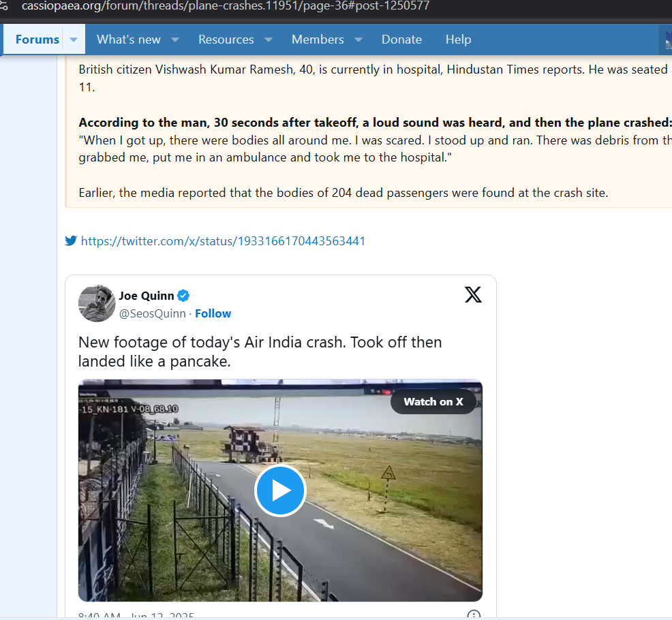Play the Air India crash video
Screen dimensions: 672x620
click(280, 491)
